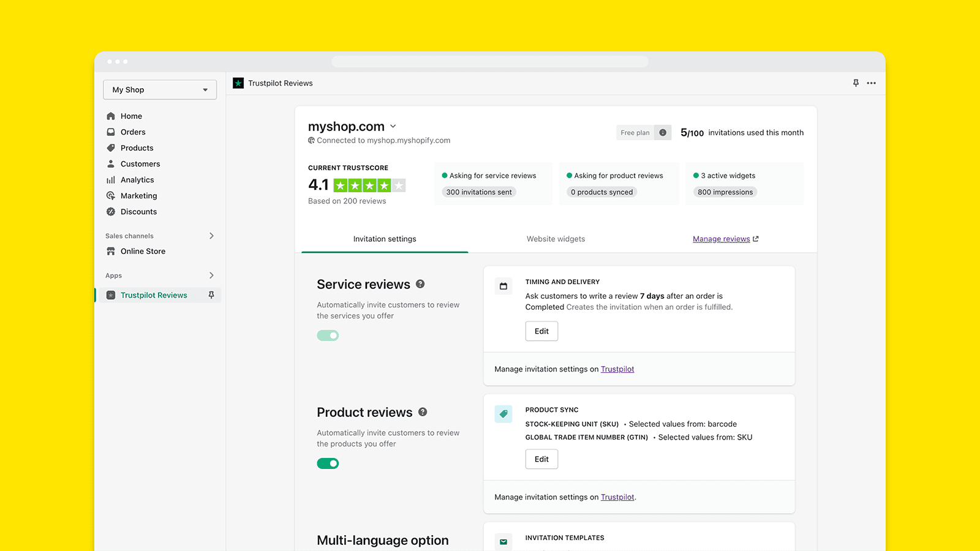
Task: Select Home in the sidebar
Action: [x=130, y=116]
